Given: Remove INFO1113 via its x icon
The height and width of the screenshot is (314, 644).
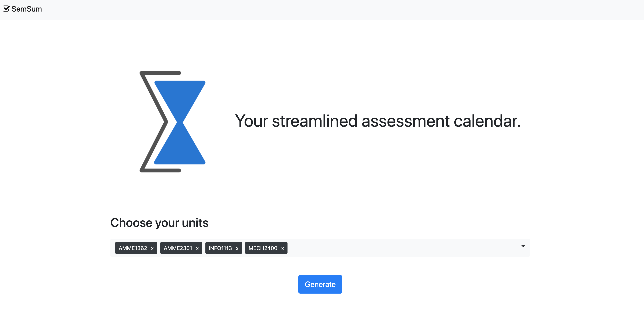Looking at the screenshot, I should pyautogui.click(x=237, y=248).
